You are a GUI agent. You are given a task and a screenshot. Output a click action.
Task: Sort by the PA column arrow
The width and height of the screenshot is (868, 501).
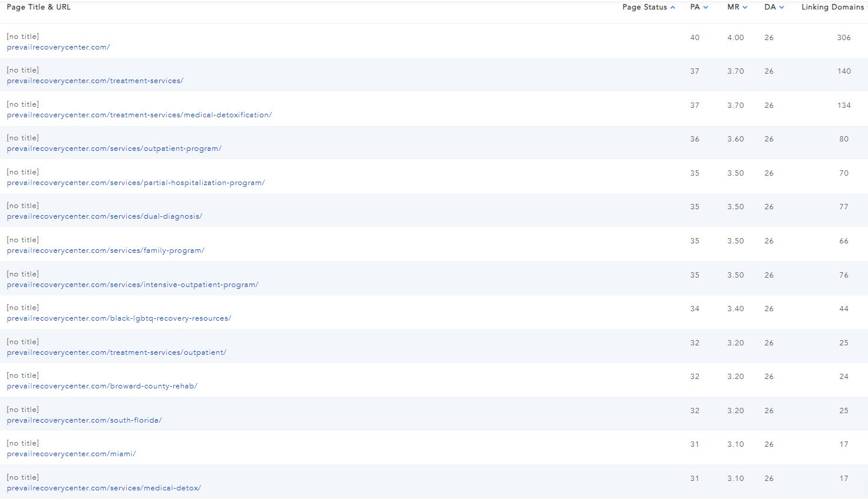pos(706,8)
